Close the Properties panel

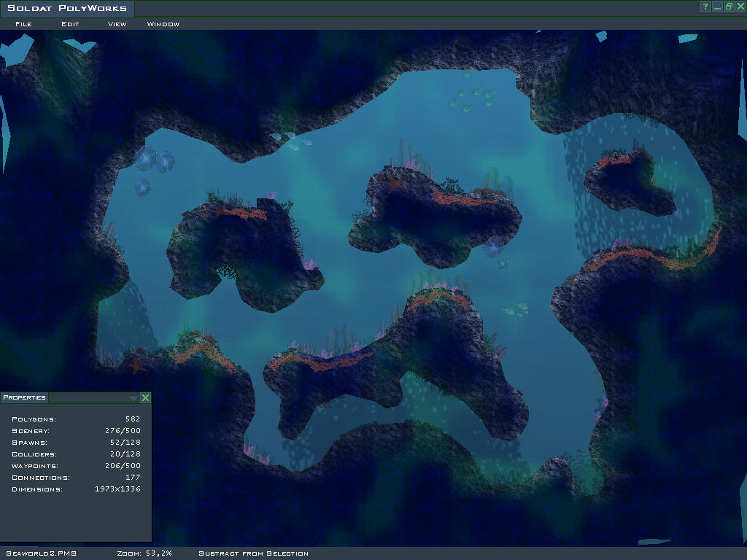(x=145, y=397)
